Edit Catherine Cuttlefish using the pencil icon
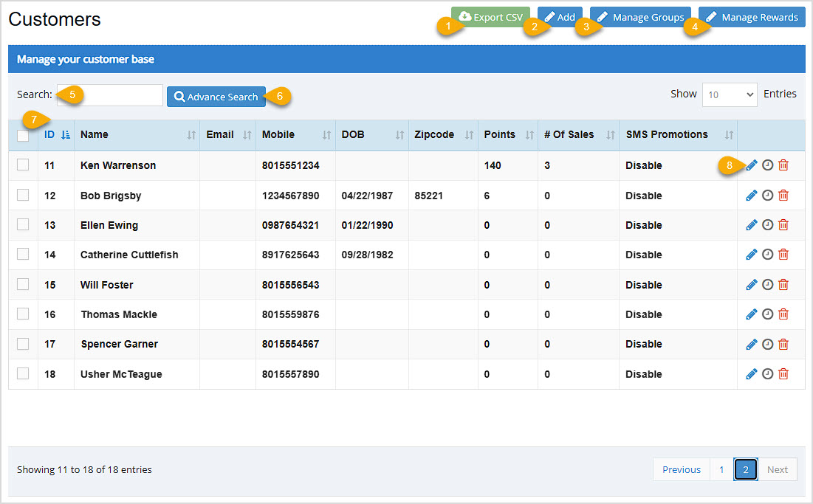 751,254
